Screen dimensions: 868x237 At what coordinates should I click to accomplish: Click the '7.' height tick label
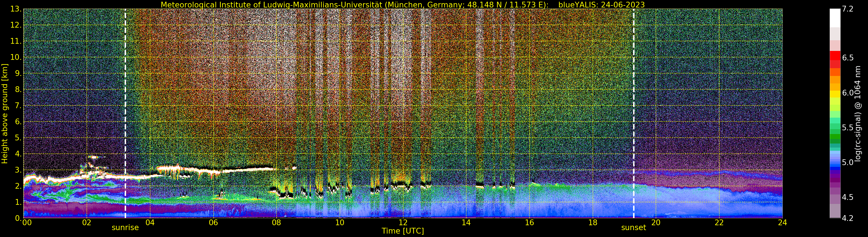pos(18,106)
